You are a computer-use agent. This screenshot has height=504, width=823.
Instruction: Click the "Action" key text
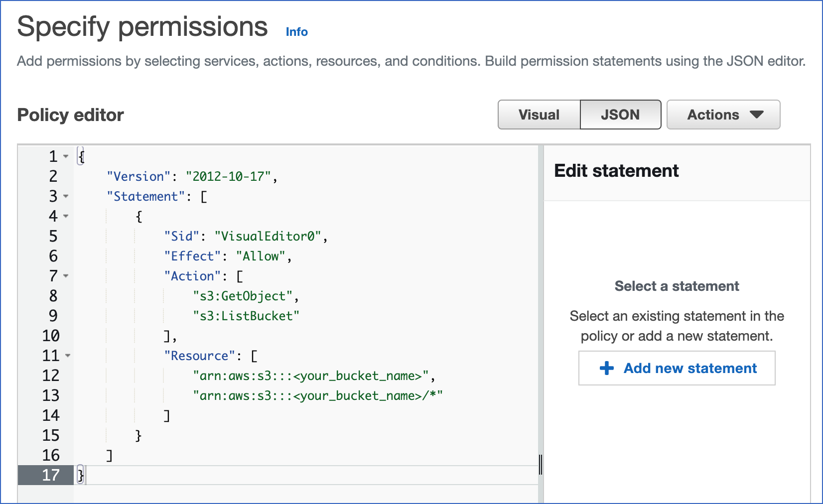pos(193,276)
